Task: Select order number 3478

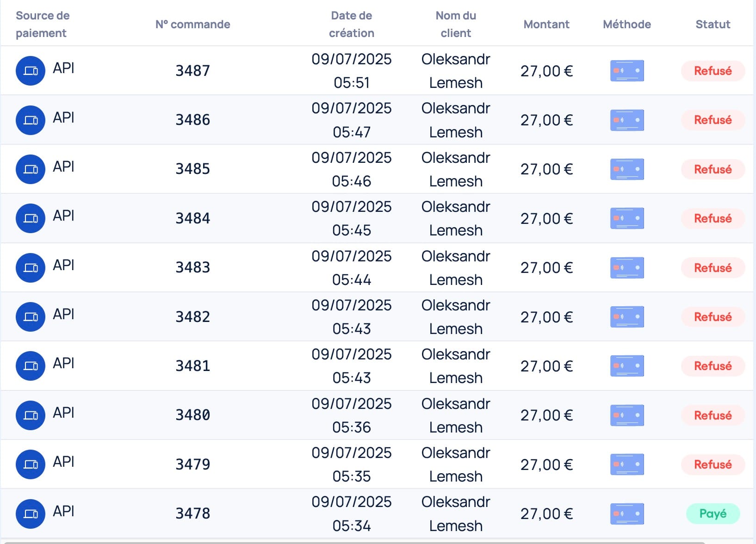Action: coord(192,514)
